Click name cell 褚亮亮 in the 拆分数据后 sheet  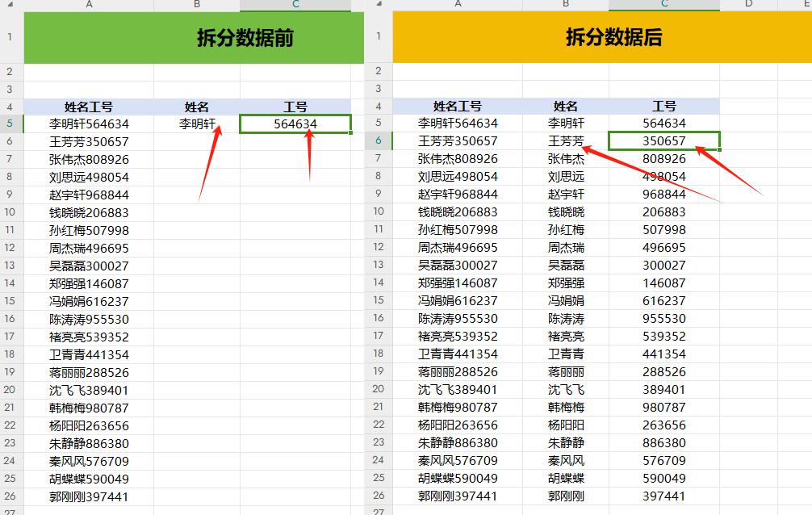pos(566,337)
